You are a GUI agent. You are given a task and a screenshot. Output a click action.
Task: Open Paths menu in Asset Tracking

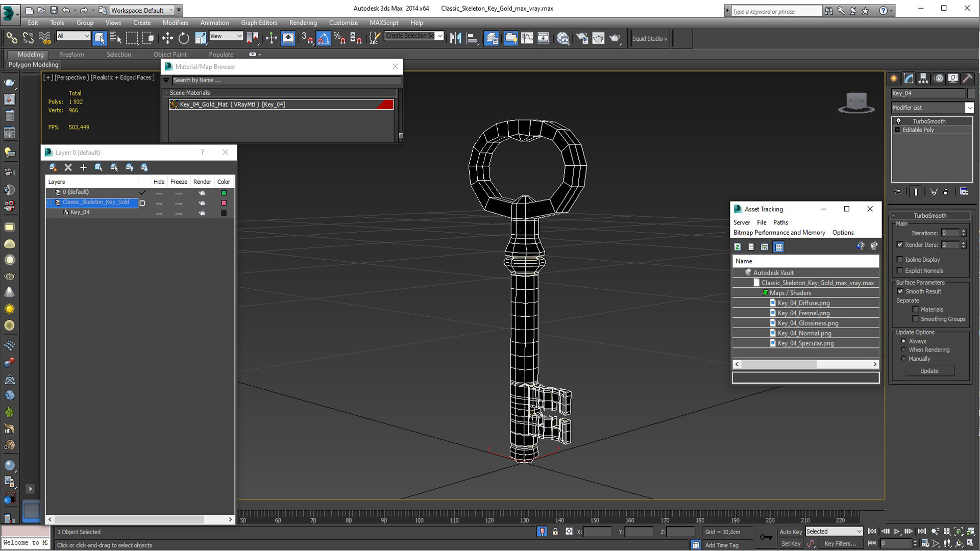click(x=780, y=222)
